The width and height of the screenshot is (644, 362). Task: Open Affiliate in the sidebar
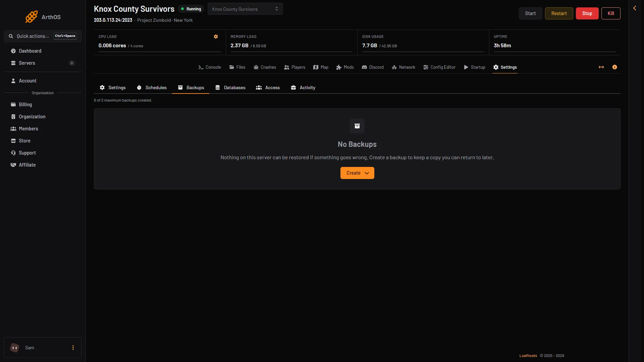[43, 165]
